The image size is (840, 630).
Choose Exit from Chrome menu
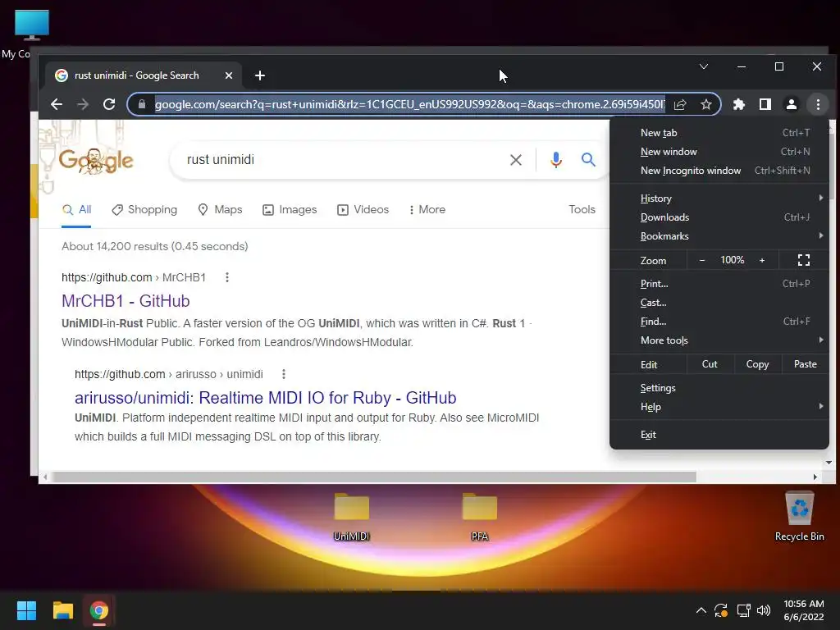pyautogui.click(x=719, y=435)
